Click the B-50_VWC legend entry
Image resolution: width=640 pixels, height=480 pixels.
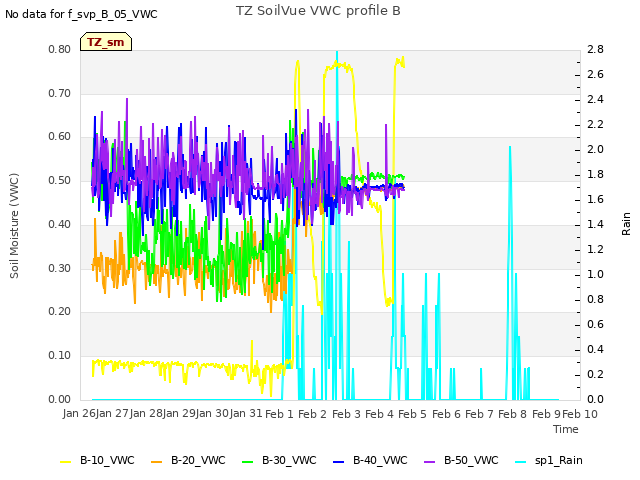click(461, 460)
